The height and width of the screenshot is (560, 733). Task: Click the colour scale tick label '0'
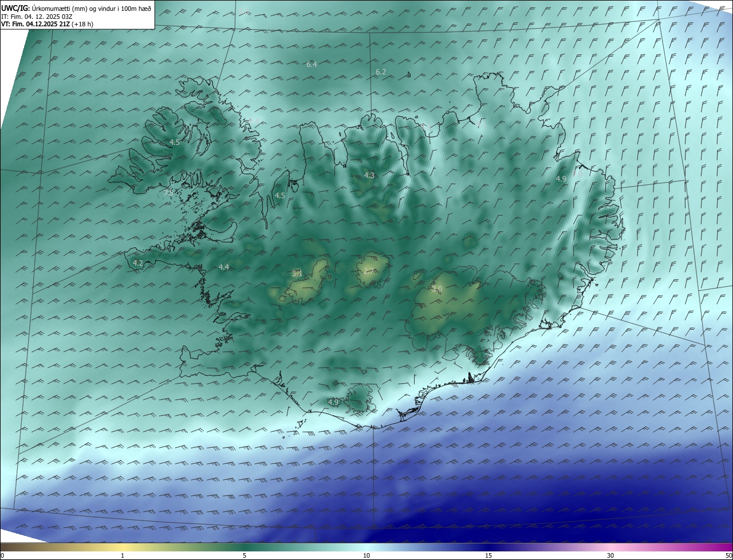click(x=2, y=555)
